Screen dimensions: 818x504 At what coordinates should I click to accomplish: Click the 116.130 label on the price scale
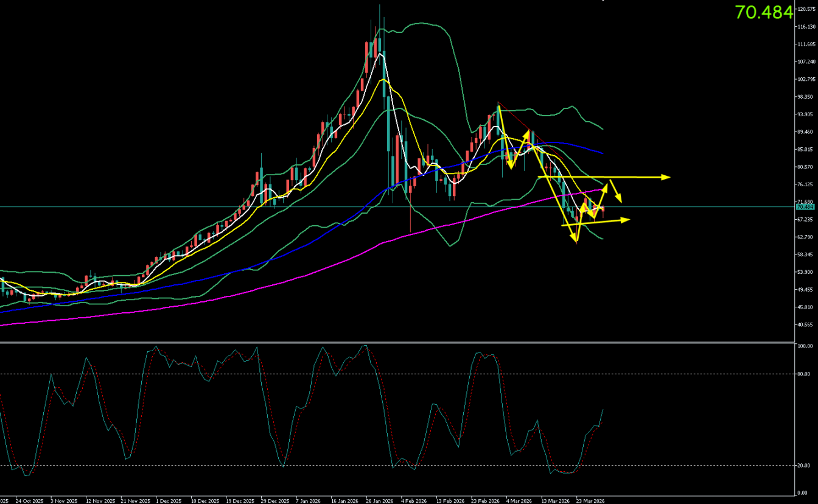(806, 27)
